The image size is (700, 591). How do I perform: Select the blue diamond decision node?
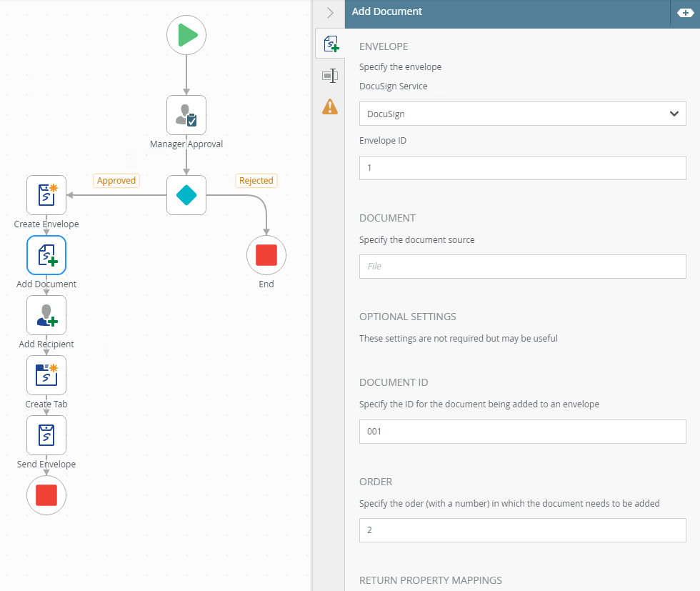tap(186, 195)
